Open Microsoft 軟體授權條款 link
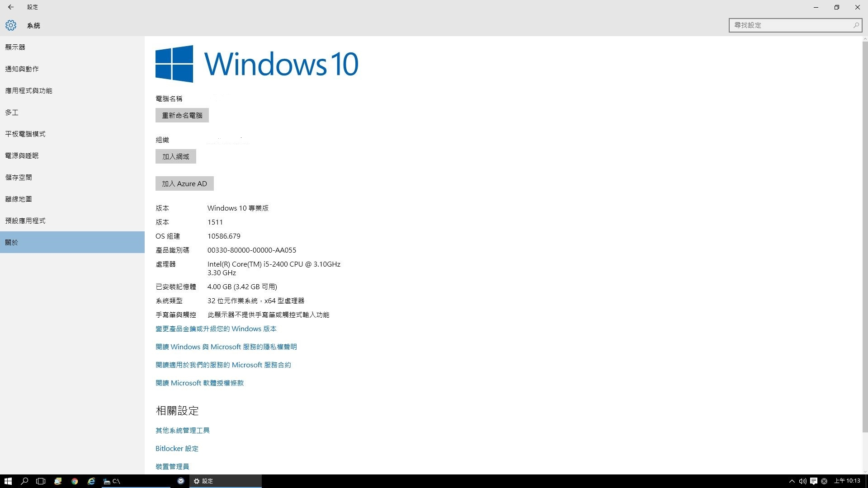Viewport: 868px width, 488px height. [199, 383]
